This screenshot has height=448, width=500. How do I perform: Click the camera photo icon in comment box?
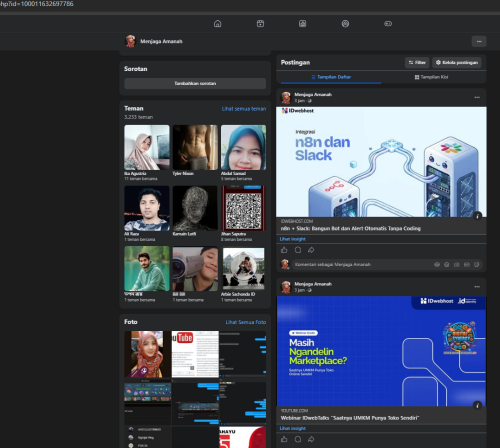pyautogui.click(x=457, y=264)
